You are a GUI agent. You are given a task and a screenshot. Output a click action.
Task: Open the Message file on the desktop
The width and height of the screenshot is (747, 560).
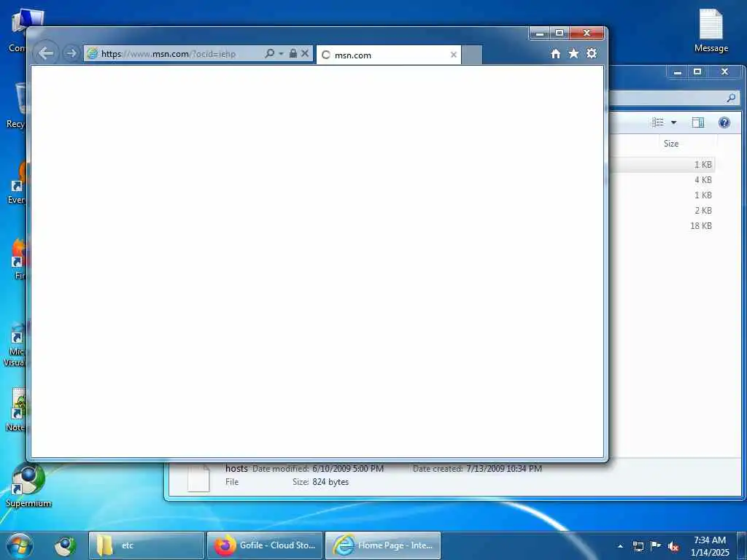coord(711,31)
